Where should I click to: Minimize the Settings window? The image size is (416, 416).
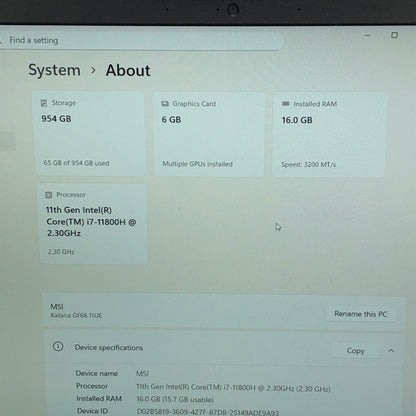368,35
